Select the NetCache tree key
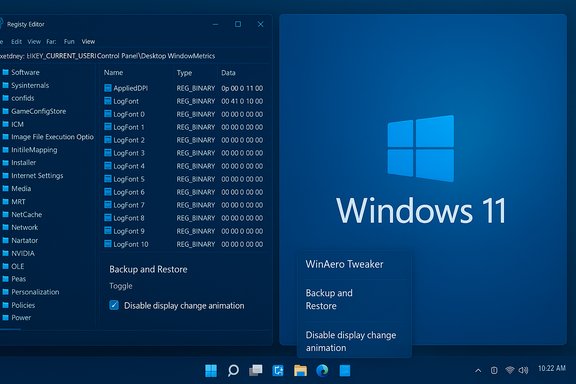Image resolution: width=576 pixels, height=384 pixels. pyautogui.click(x=26, y=214)
